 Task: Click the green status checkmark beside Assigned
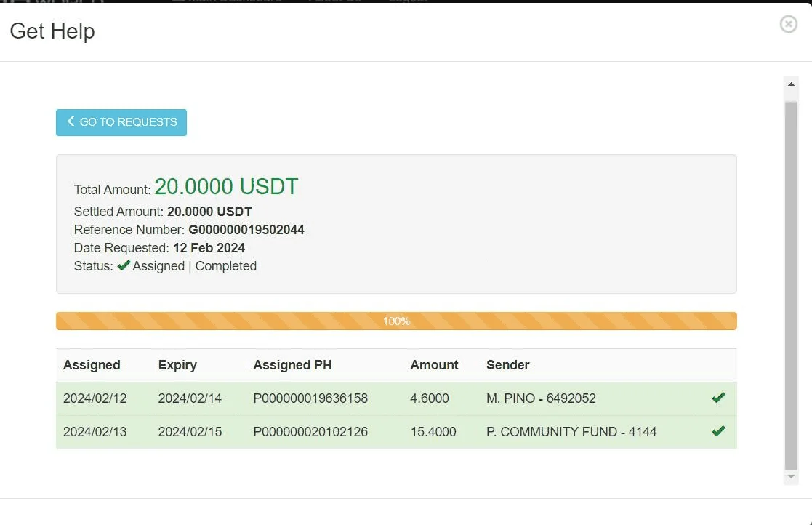click(x=124, y=265)
